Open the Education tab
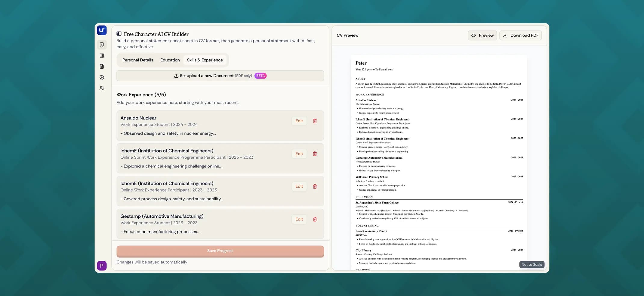This screenshot has height=296, width=644. tap(170, 60)
